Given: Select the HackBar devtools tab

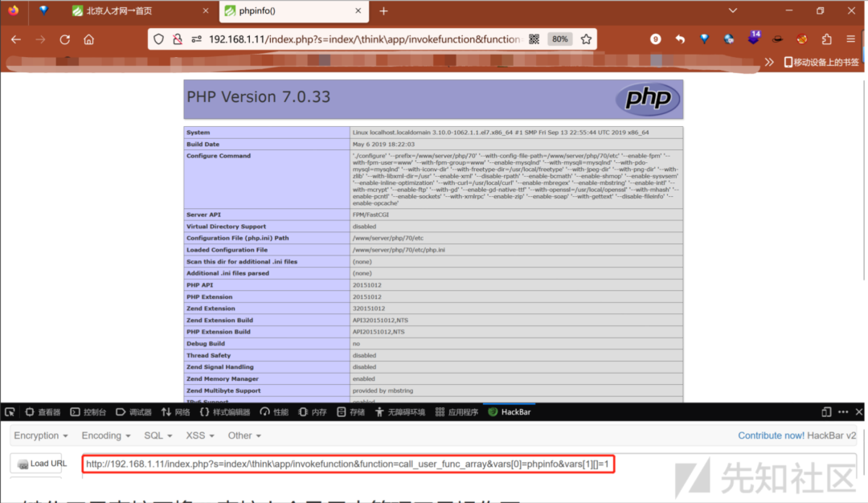Looking at the screenshot, I should pyautogui.click(x=510, y=411).
